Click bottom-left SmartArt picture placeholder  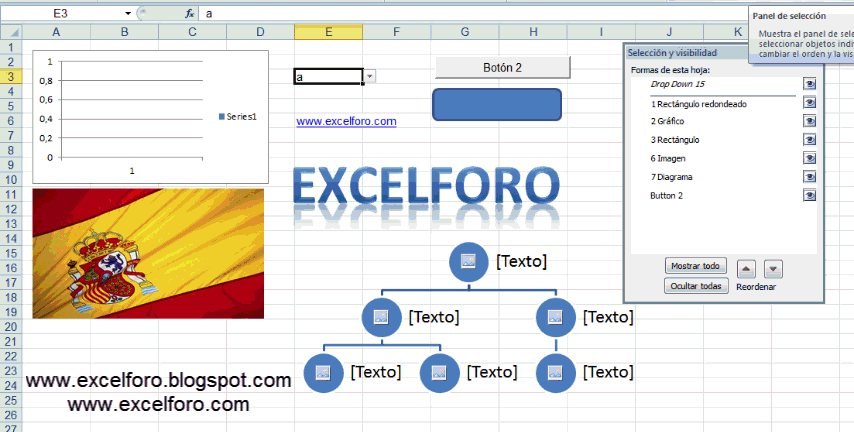323,373
